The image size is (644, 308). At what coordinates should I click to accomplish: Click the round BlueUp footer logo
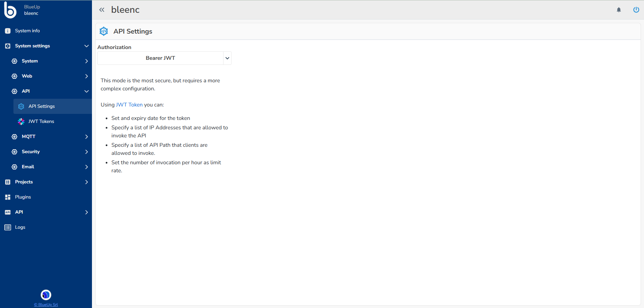[46, 295]
